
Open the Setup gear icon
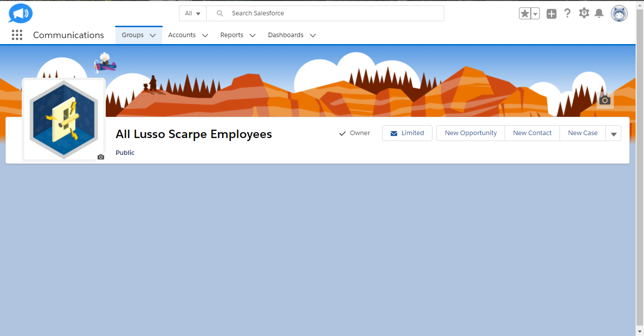click(x=584, y=13)
